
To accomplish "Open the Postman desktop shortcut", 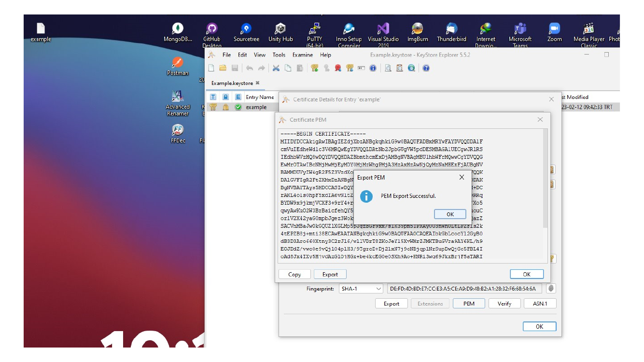I will coord(178,67).
